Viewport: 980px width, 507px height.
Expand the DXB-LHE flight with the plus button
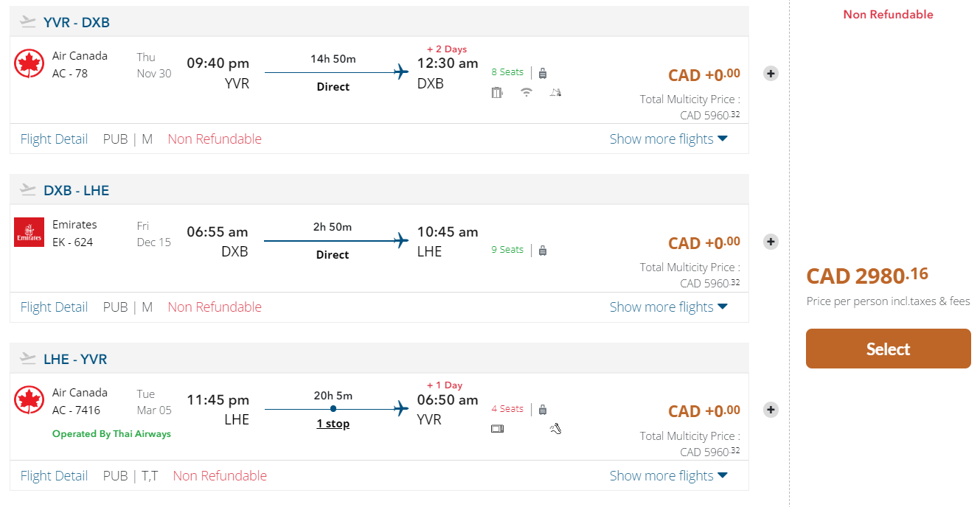pyautogui.click(x=771, y=242)
